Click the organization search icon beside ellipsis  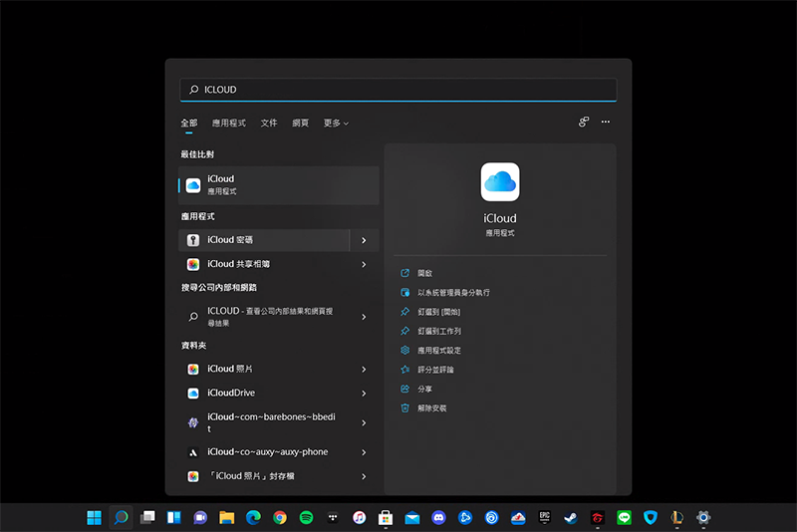584,123
